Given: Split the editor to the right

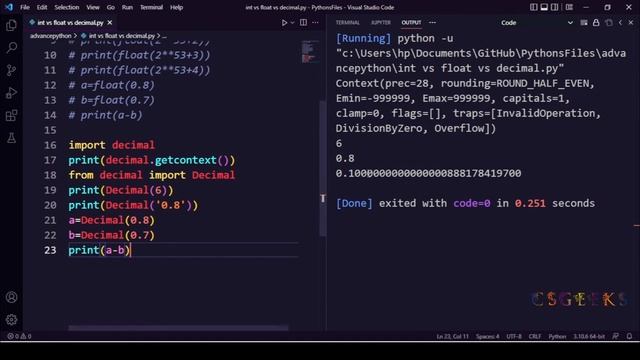Looking at the screenshot, I should tap(303, 22).
